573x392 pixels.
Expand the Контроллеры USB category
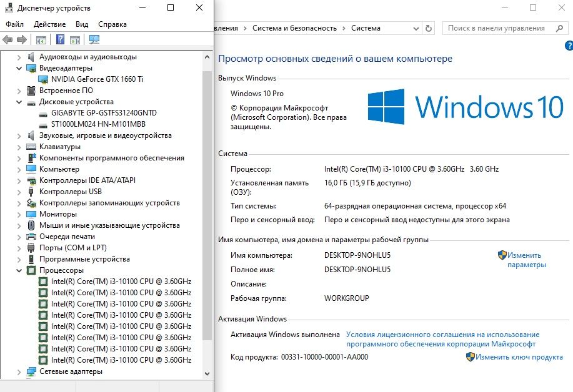(19, 192)
